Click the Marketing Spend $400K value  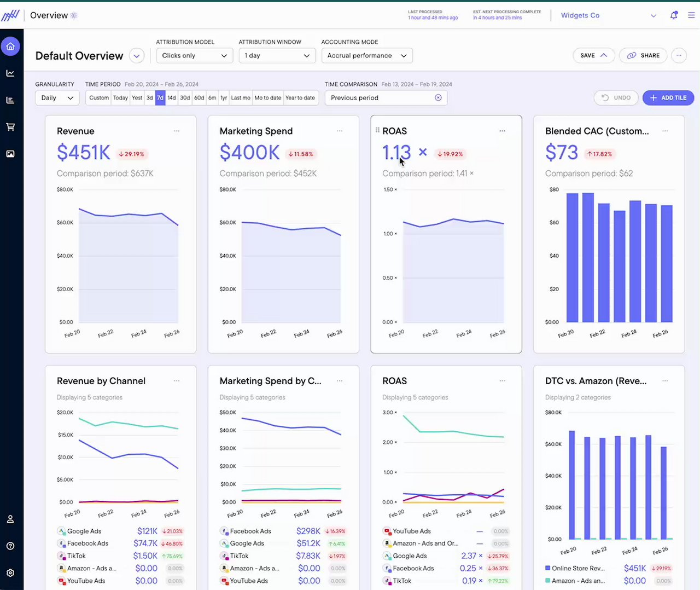click(x=250, y=153)
